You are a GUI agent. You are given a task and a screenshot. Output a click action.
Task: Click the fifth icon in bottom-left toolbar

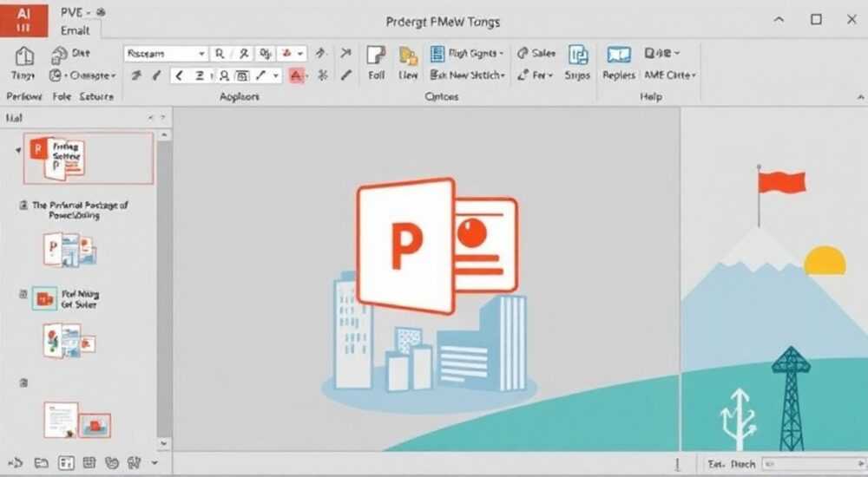pos(112,462)
